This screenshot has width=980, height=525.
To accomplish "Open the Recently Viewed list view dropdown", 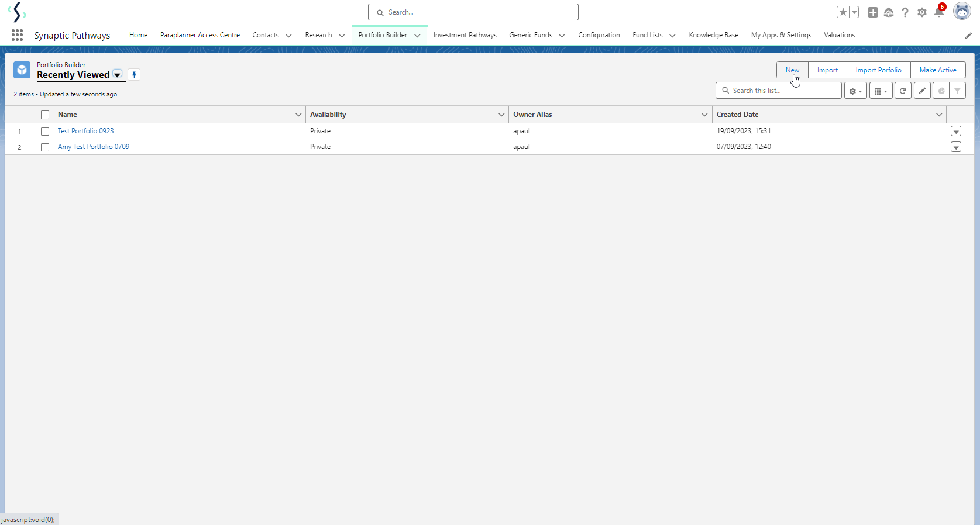I will (x=117, y=75).
